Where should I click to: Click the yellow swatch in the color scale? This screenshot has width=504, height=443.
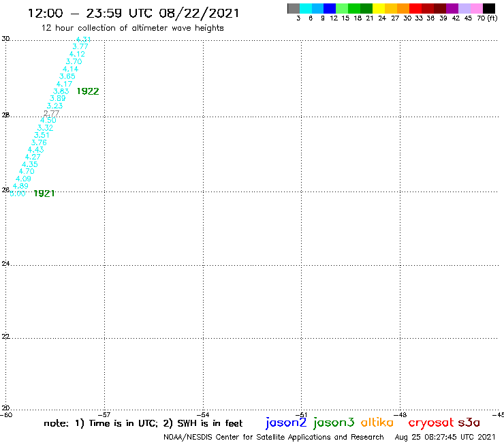(379, 9)
